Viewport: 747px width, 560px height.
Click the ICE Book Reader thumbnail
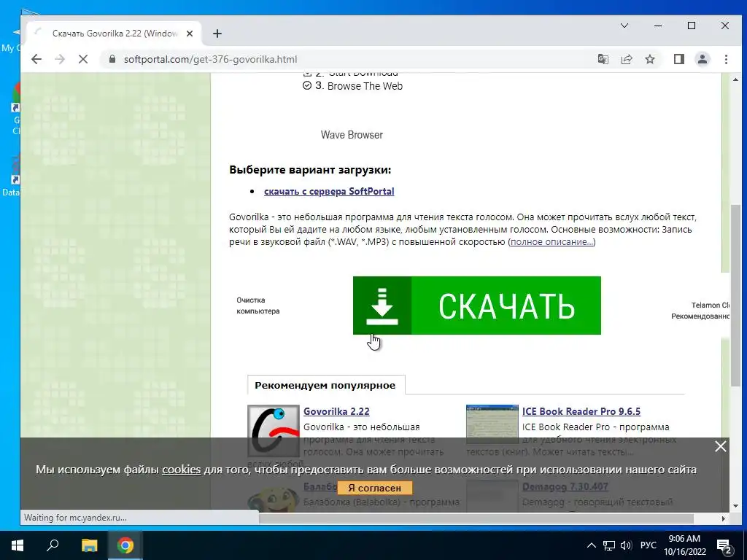pos(492,424)
